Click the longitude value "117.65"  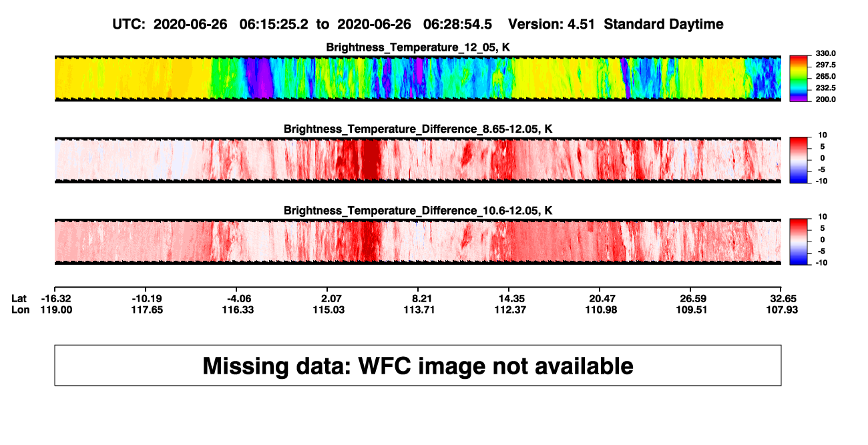coord(148,310)
